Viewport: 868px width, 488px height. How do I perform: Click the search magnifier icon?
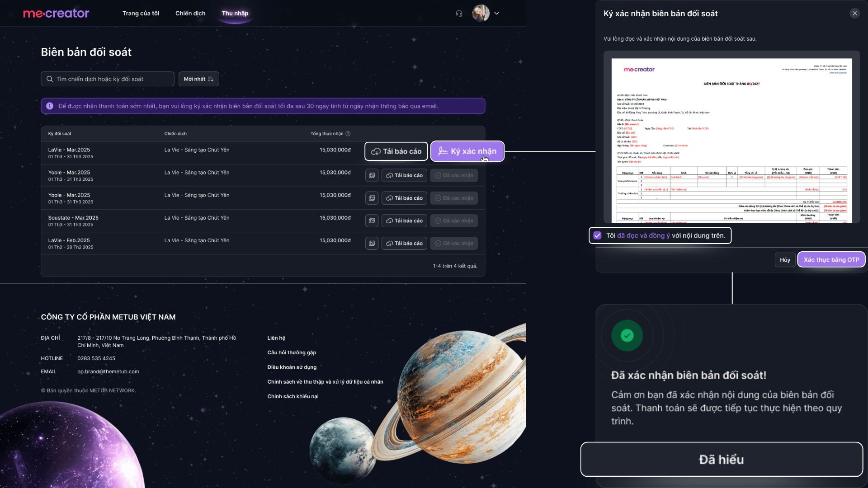50,79
